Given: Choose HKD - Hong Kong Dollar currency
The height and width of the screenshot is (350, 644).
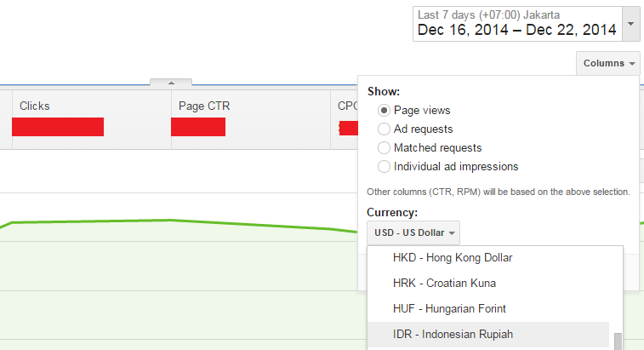Looking at the screenshot, I should tap(488, 258).
